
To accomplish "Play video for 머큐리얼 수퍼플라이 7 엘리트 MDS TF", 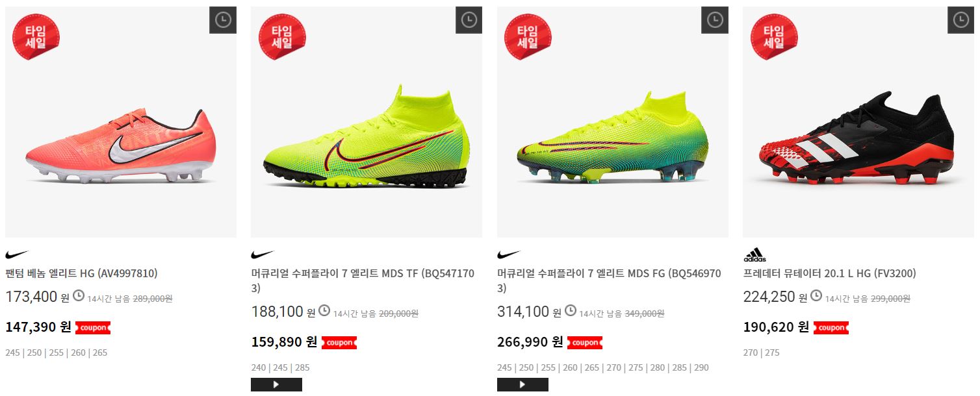I will (276, 384).
